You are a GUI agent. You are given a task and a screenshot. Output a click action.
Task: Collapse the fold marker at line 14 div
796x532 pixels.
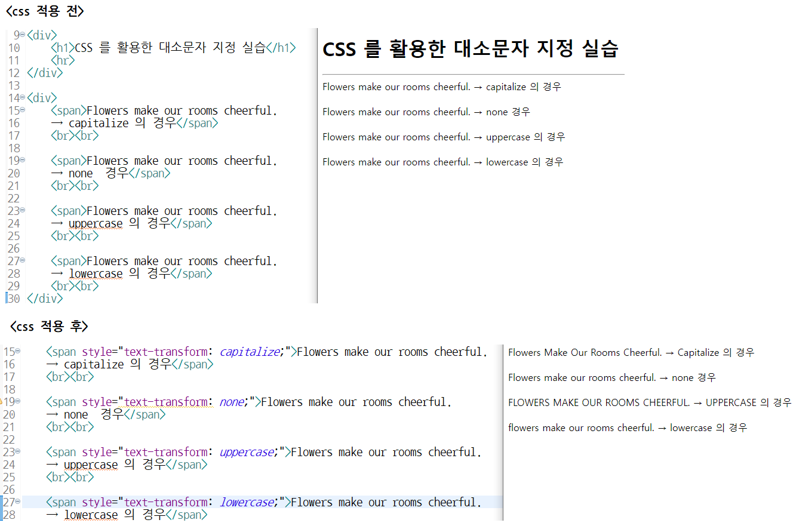tap(23, 97)
